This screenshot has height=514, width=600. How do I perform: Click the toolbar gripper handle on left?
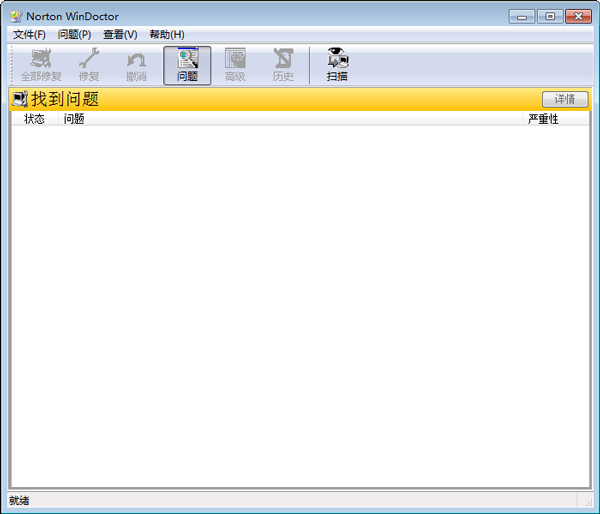point(12,65)
